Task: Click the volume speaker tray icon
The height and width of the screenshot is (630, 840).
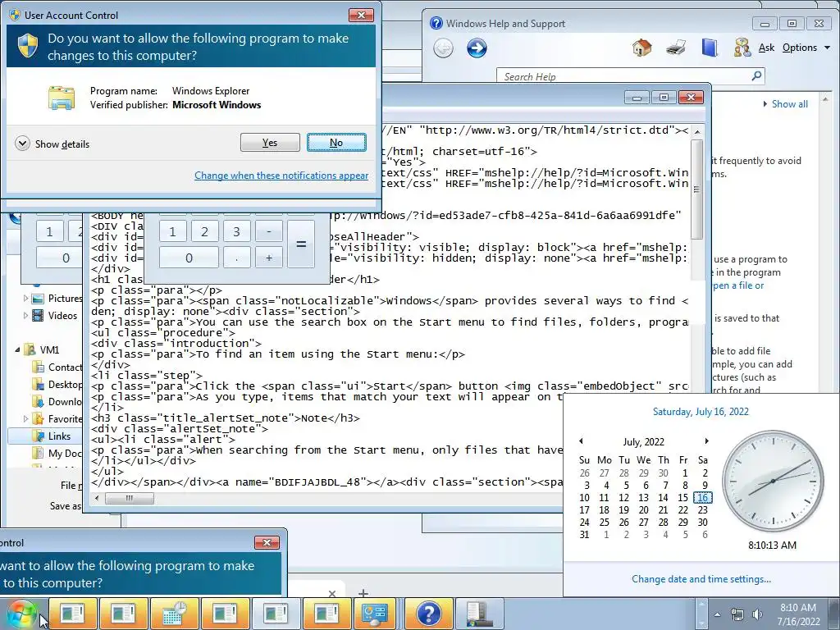Action: 757,614
